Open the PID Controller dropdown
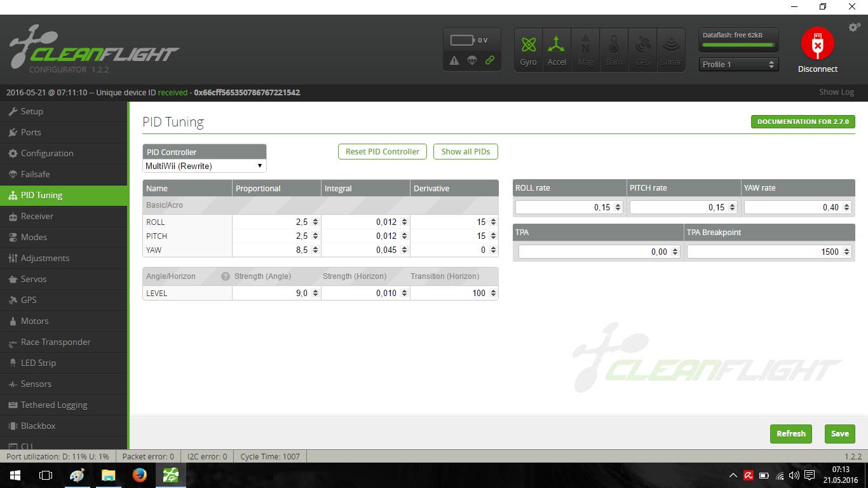This screenshot has width=868, height=488. (x=204, y=166)
